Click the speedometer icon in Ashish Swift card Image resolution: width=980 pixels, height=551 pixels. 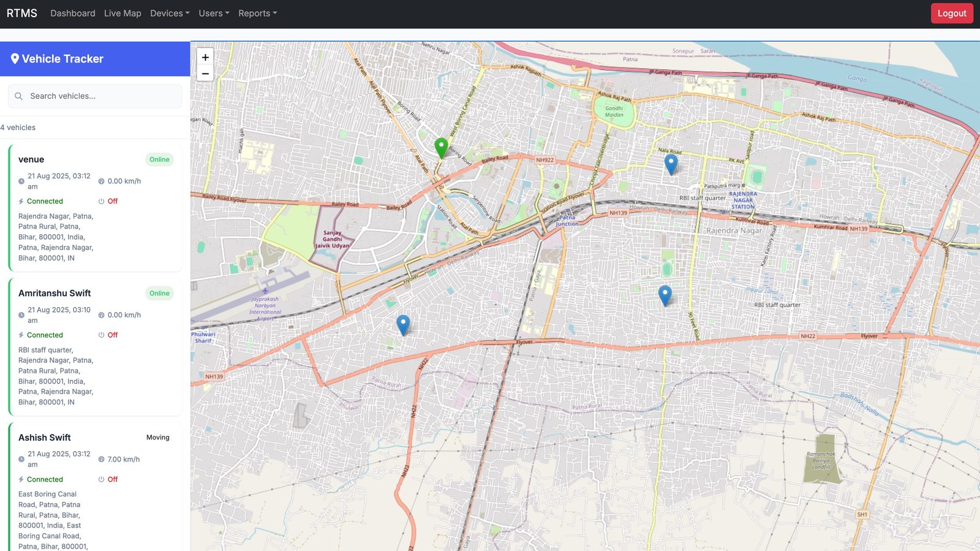(102, 459)
